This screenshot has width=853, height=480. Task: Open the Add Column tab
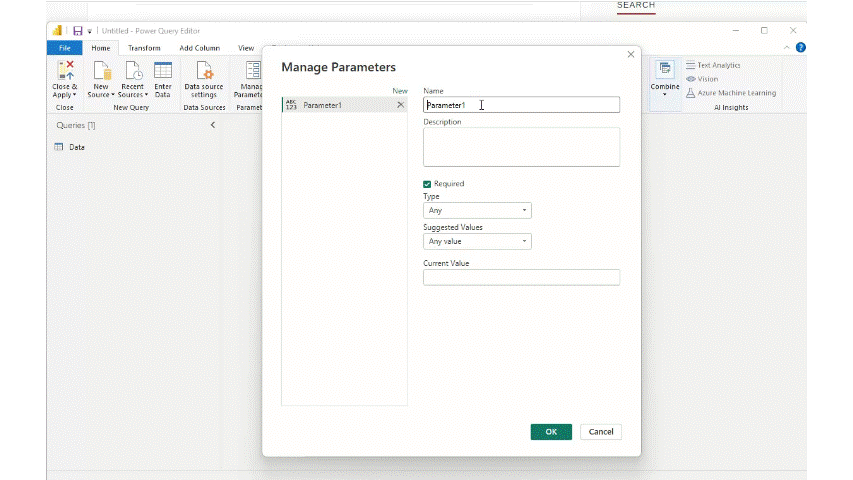pos(199,48)
